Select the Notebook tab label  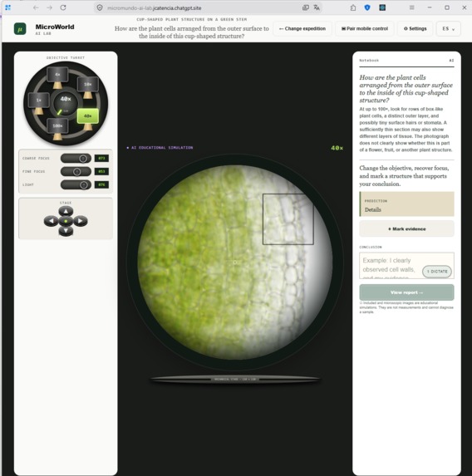coord(369,61)
